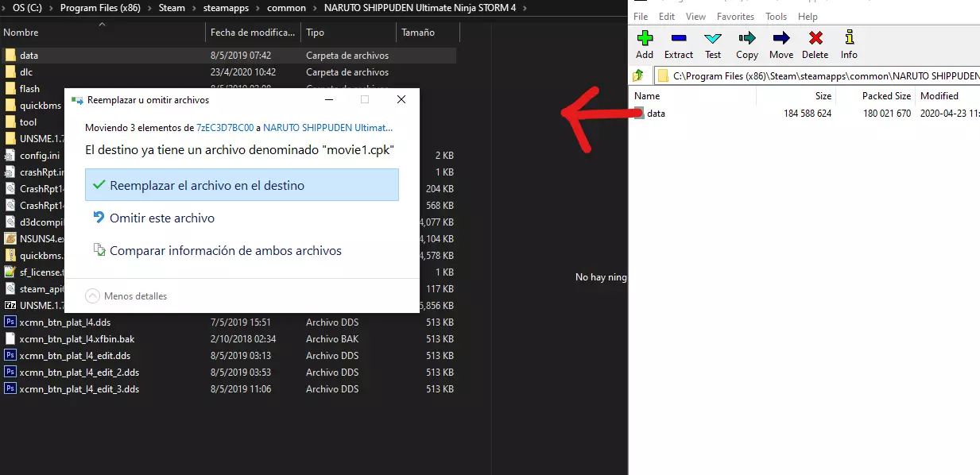
Task: Open the View menu in 7-Zip
Action: (695, 16)
